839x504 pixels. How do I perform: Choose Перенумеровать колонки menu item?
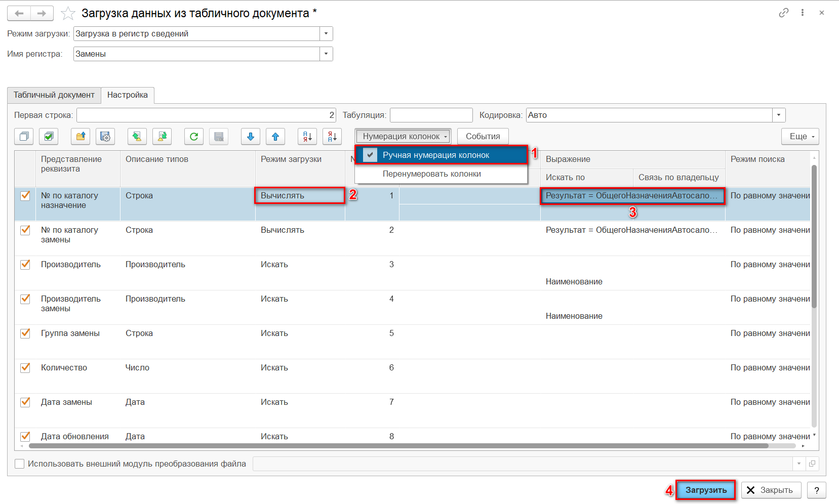click(x=441, y=174)
